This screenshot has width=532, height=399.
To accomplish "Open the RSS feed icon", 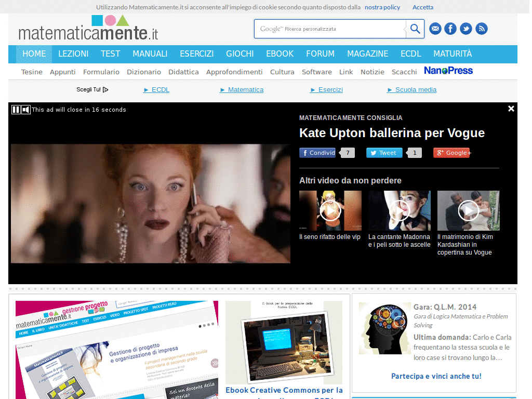I will click(482, 29).
